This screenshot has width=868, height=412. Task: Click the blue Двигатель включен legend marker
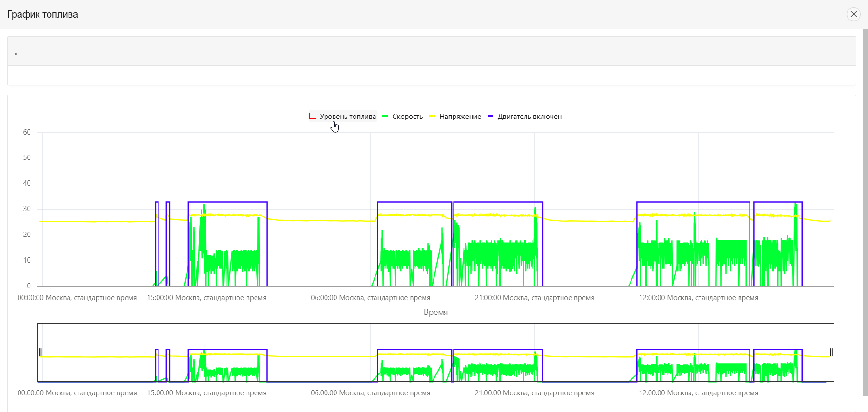(x=491, y=116)
